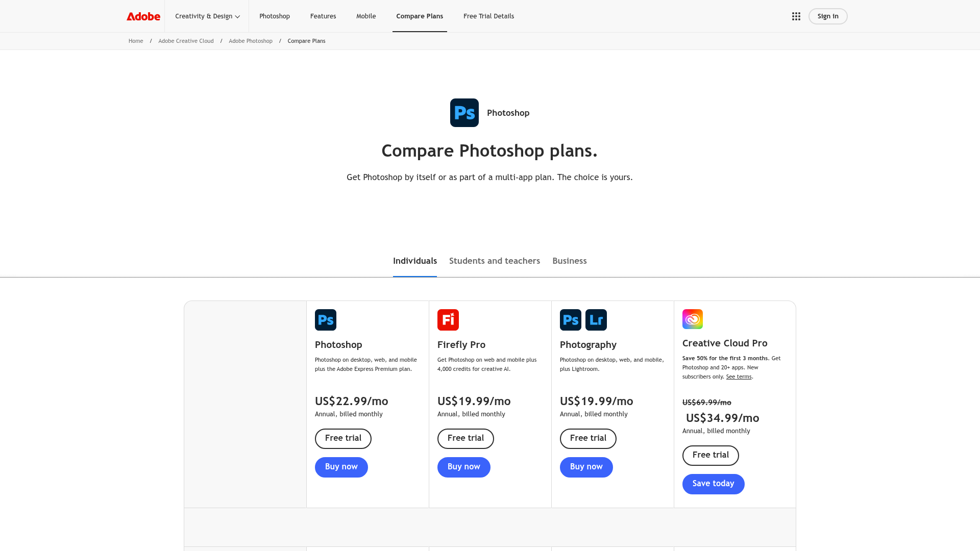The width and height of the screenshot is (980, 551).
Task: Click the Ps icon in Photoshop plan card
Action: (326, 320)
